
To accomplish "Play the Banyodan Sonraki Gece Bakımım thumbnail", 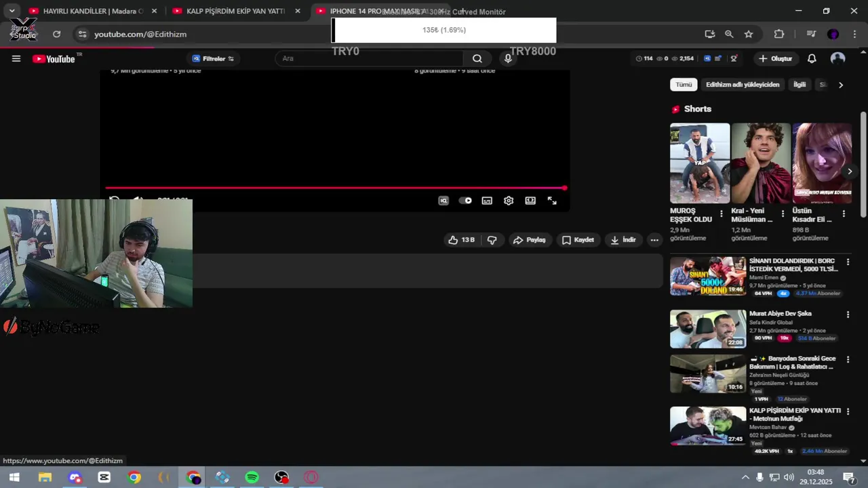I will [708, 373].
